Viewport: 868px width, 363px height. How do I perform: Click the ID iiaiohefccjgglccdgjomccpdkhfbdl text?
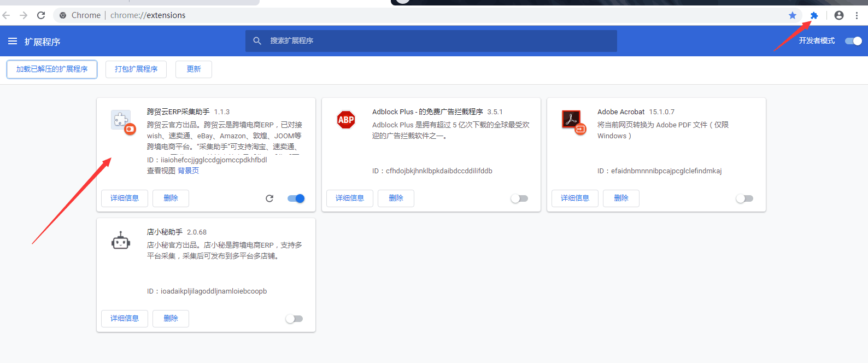pos(207,160)
